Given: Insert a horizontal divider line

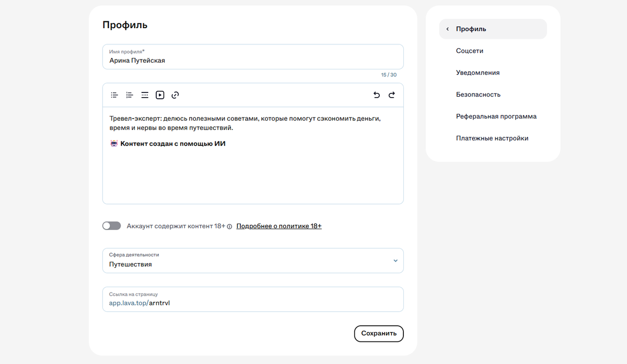Looking at the screenshot, I should (x=145, y=95).
